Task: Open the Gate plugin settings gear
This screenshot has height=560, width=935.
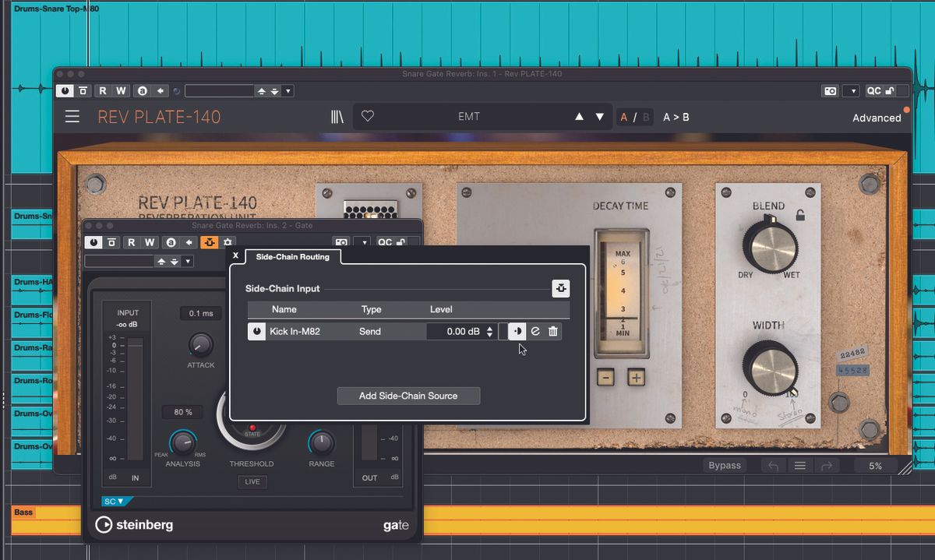Action: tap(228, 242)
